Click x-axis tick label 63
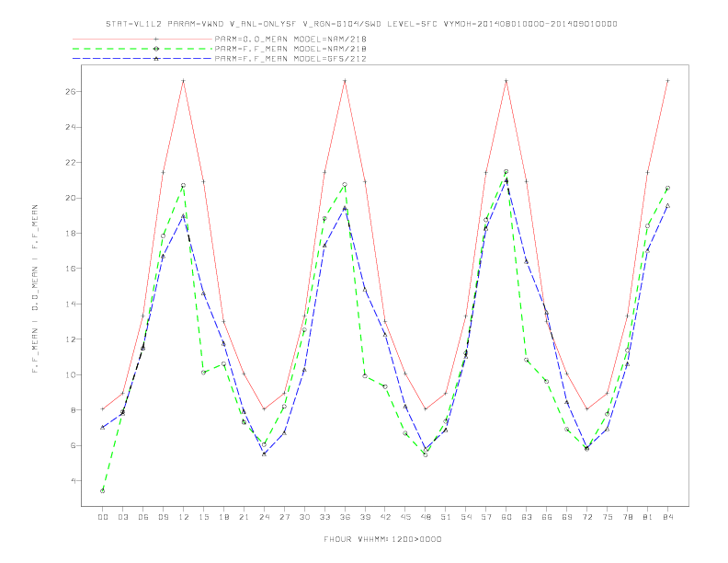The image size is (728, 563). click(x=527, y=517)
